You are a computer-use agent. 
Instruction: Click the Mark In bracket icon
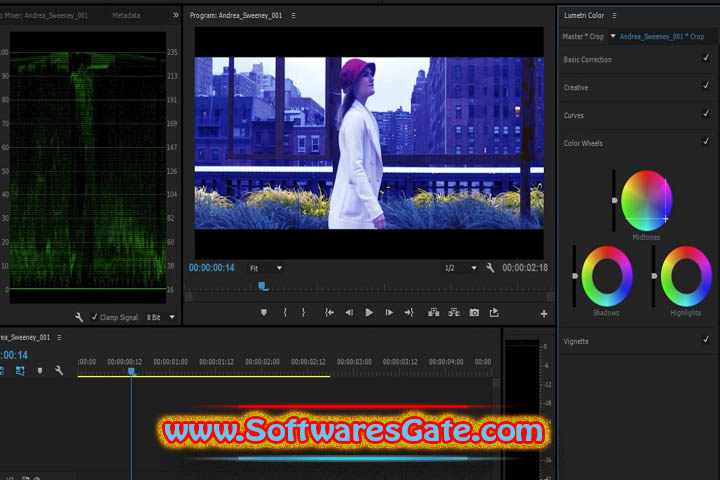click(x=285, y=312)
